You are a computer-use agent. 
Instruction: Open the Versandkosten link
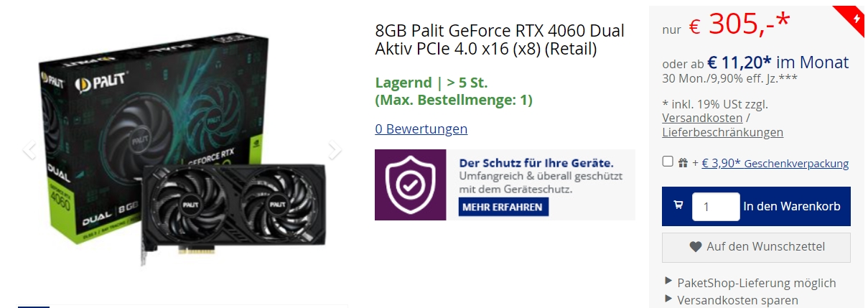(x=702, y=118)
